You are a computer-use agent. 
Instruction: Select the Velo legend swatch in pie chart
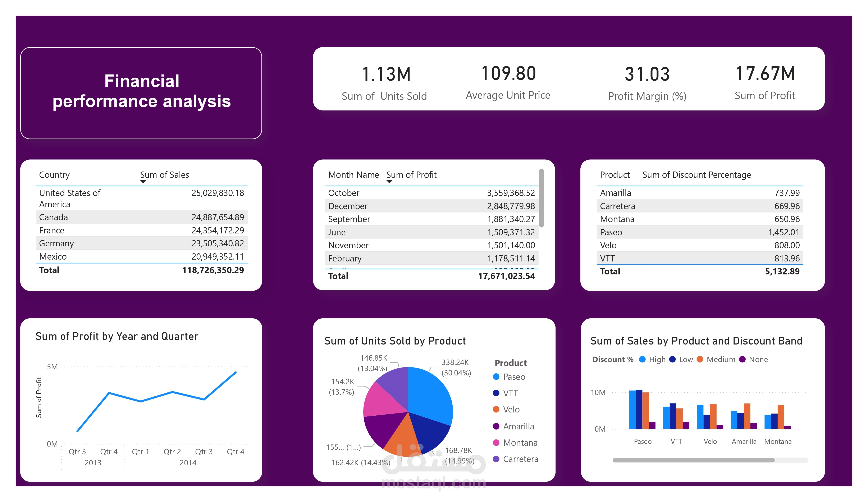pos(496,409)
